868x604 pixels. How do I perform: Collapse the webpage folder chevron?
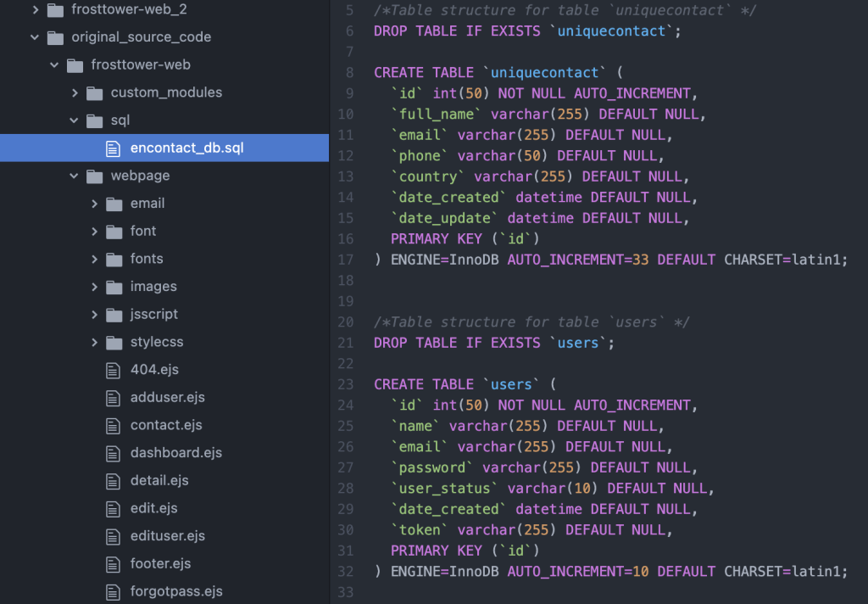[75, 176]
